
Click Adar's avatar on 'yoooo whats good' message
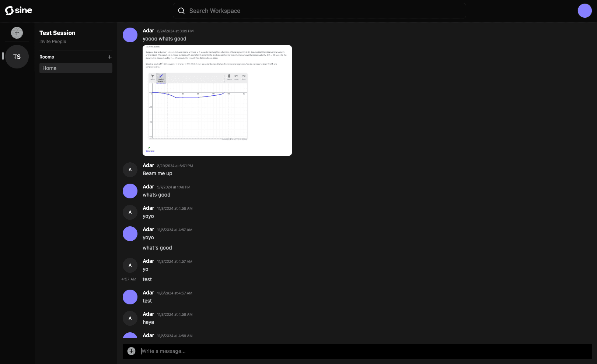pyautogui.click(x=130, y=35)
